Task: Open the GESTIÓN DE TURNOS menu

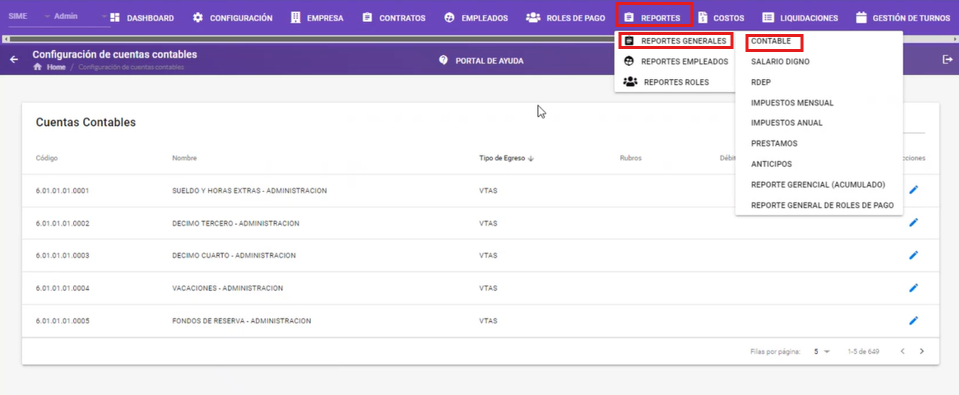Action: [x=903, y=18]
